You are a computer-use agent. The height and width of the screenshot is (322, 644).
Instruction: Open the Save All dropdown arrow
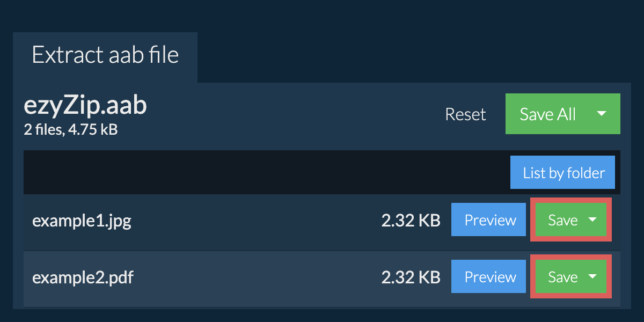click(602, 114)
